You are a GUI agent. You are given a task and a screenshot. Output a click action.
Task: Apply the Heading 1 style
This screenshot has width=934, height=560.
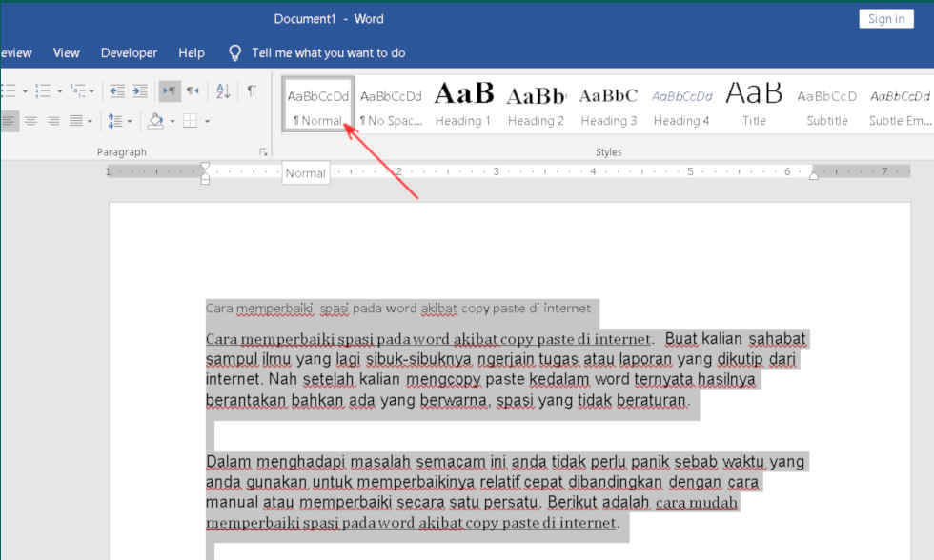[x=463, y=106]
